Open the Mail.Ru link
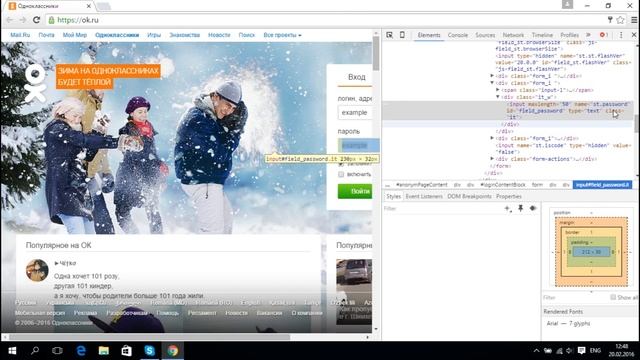640x360 pixels. pyautogui.click(x=20, y=35)
